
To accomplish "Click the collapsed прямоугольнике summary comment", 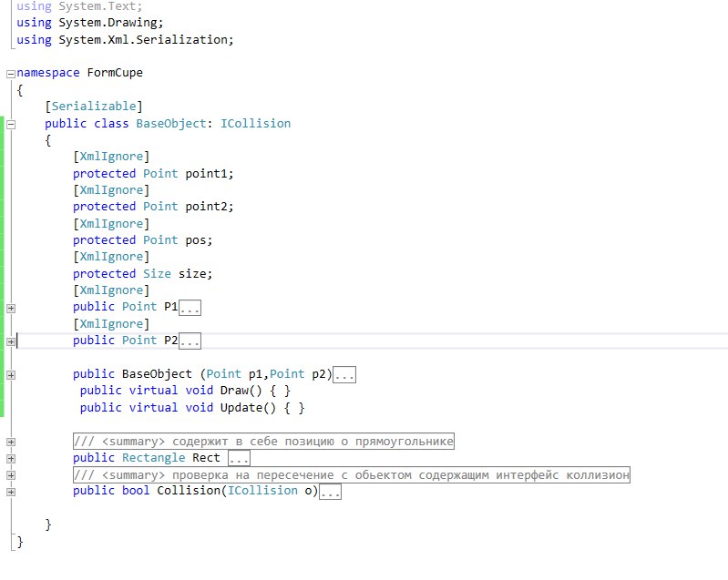I will [263, 442].
